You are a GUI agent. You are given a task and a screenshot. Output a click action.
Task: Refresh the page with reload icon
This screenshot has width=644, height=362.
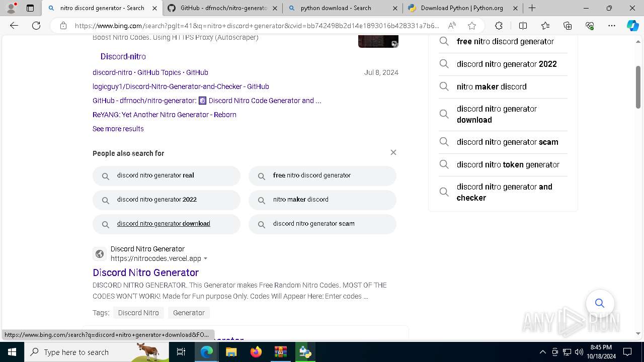pyautogui.click(x=36, y=26)
